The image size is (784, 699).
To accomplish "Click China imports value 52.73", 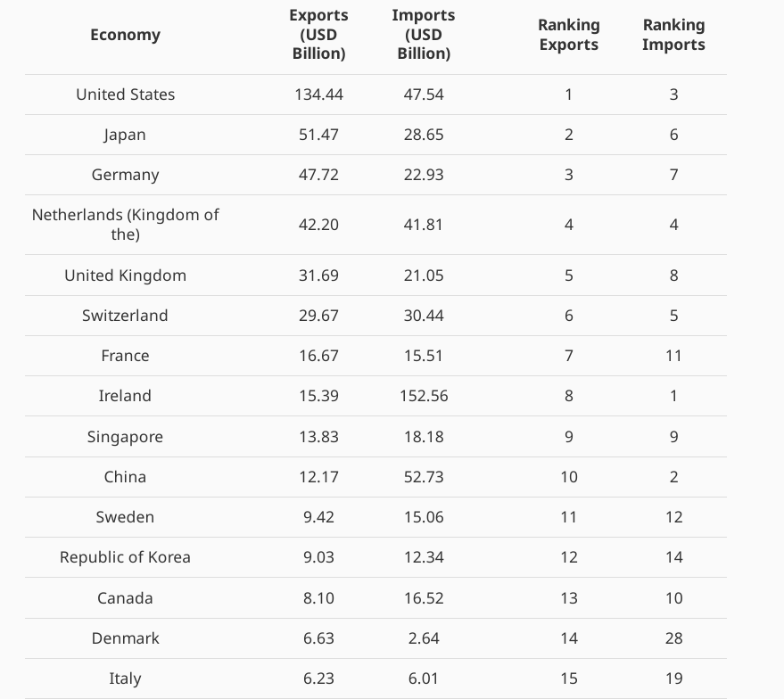I will tap(424, 477).
